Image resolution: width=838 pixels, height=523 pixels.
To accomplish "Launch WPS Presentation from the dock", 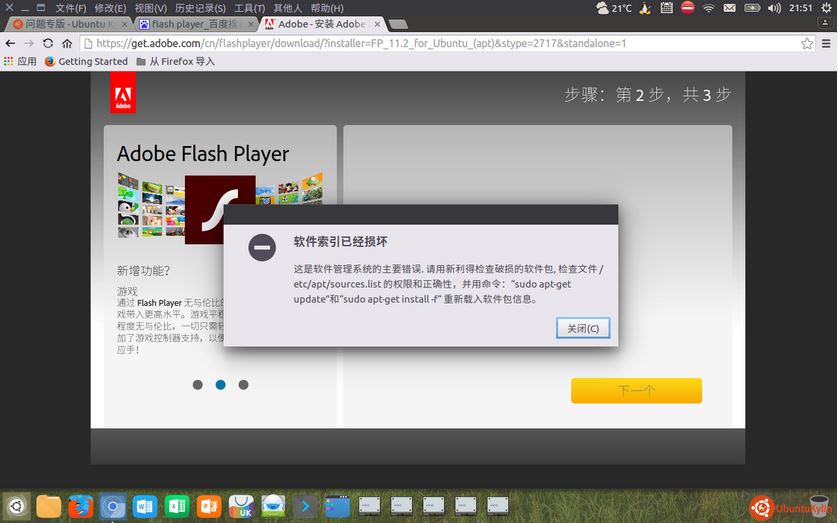I will click(209, 506).
